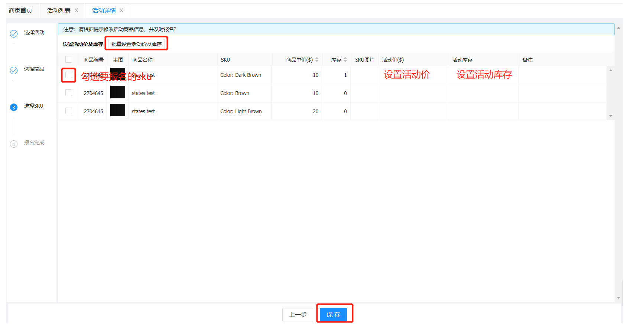Open the Light Brown row product thumbnail

point(118,110)
